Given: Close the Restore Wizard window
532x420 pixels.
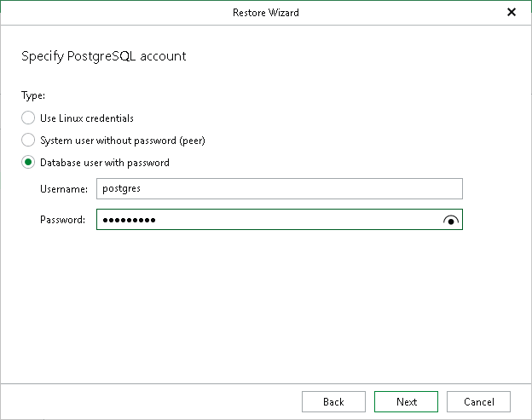Looking at the screenshot, I should click(512, 12).
